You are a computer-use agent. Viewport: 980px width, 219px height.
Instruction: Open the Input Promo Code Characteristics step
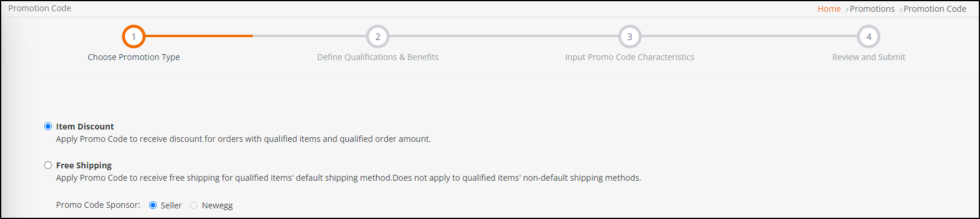629,57
